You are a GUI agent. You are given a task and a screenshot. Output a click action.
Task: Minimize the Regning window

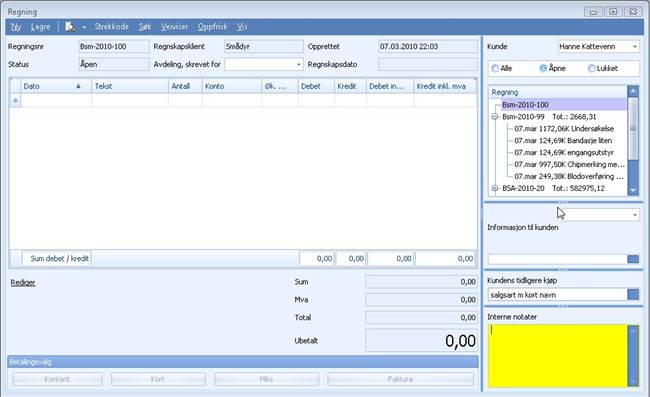[x=593, y=12]
